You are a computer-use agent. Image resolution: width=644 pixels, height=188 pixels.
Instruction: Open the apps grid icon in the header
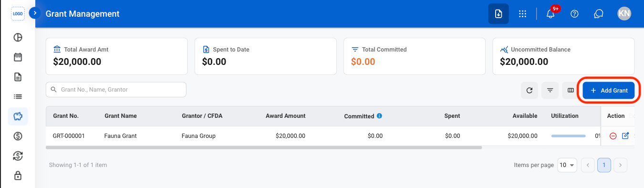click(x=522, y=14)
